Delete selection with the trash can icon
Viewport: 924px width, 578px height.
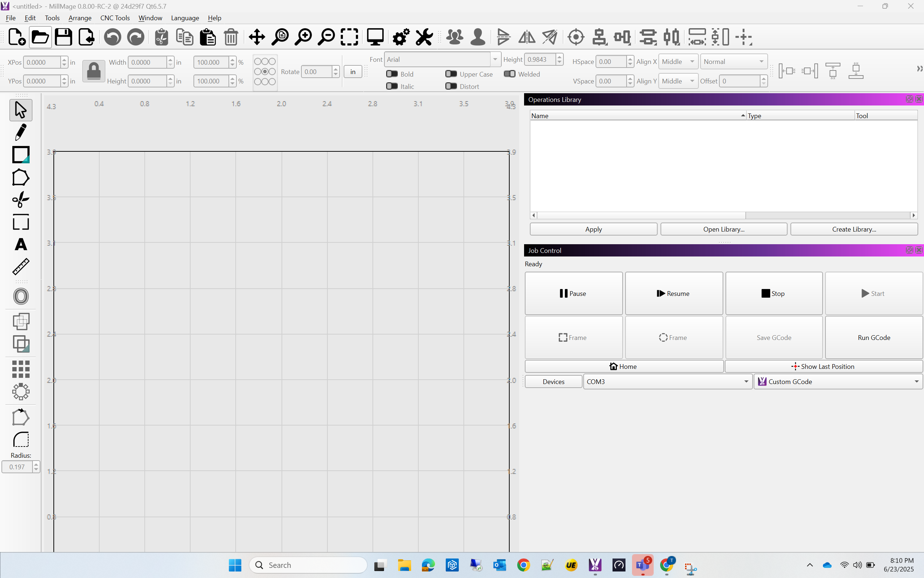point(231,37)
